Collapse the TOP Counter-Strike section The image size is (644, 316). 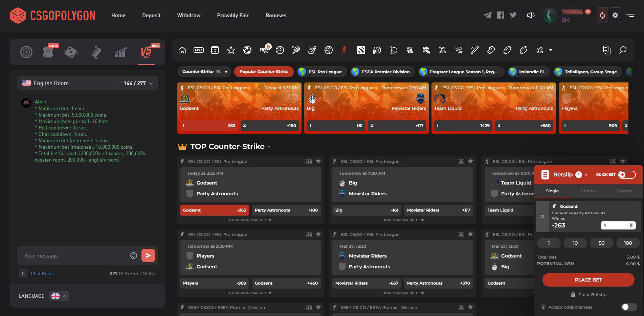[269, 147]
